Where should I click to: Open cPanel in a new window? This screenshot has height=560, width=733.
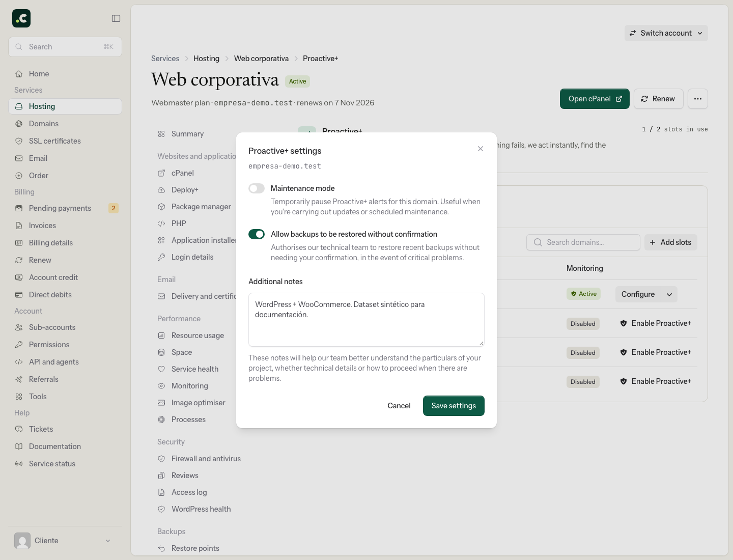[595, 99]
